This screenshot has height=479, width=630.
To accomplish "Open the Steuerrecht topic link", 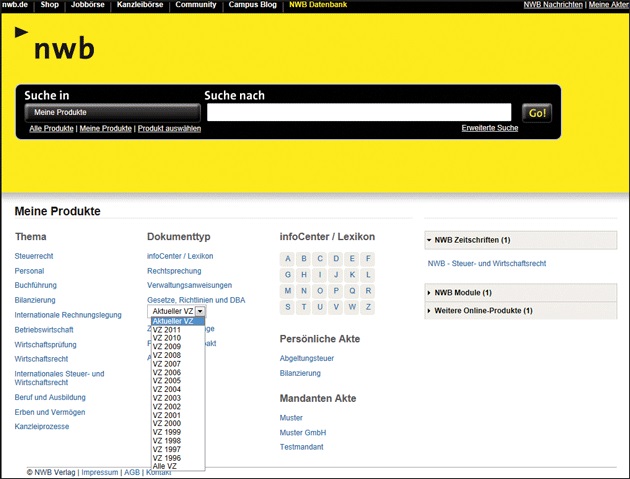I will click(35, 256).
